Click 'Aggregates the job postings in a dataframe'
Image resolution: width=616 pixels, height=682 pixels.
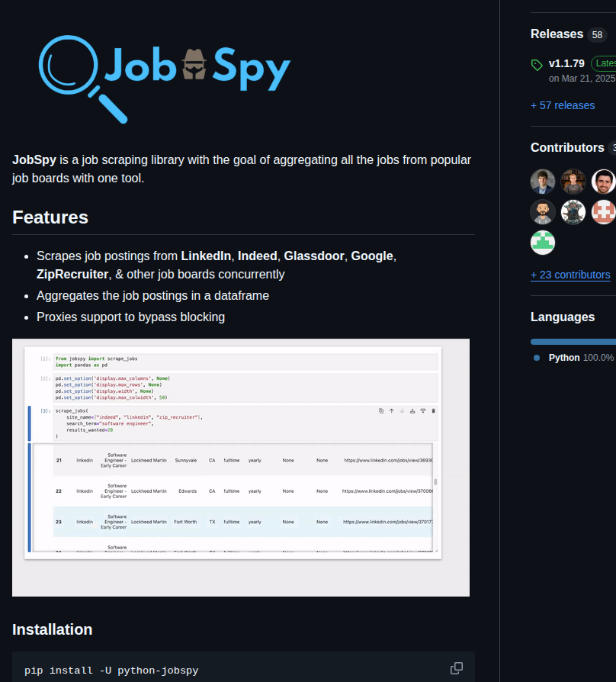(153, 296)
